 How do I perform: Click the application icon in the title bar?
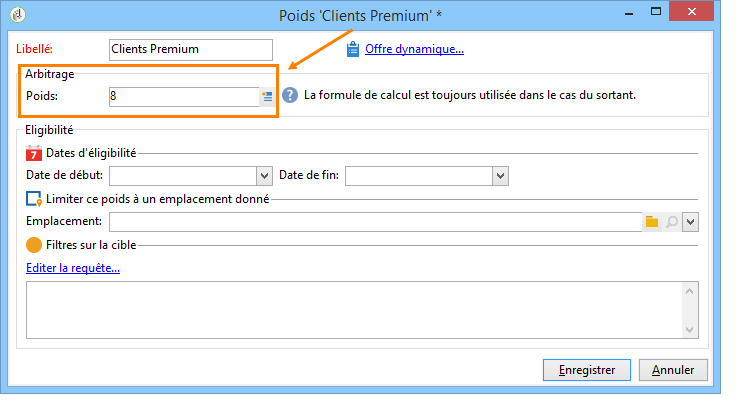(x=18, y=15)
